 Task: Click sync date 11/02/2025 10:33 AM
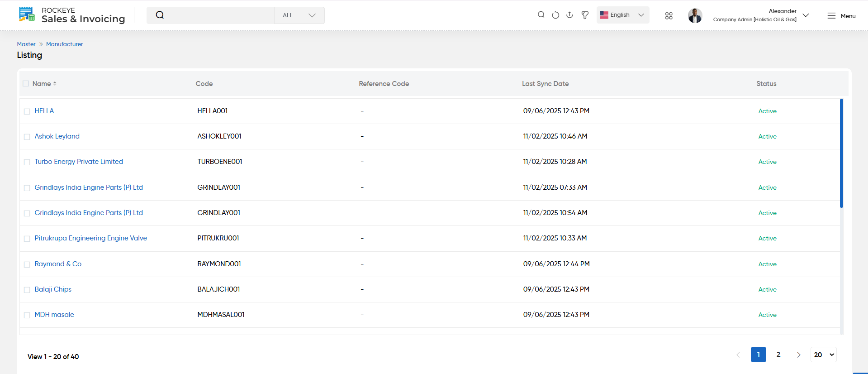point(555,238)
